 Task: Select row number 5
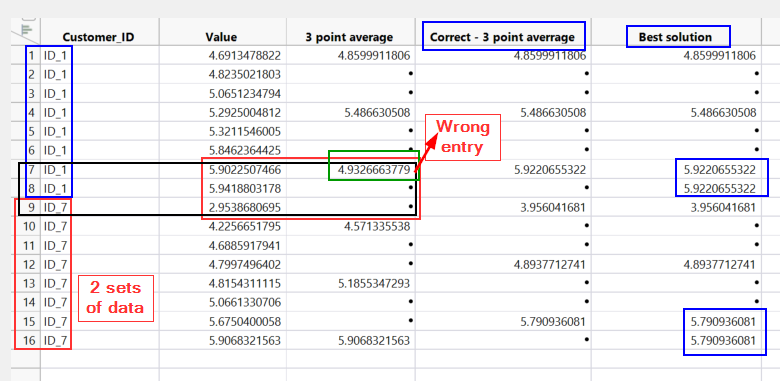31,132
